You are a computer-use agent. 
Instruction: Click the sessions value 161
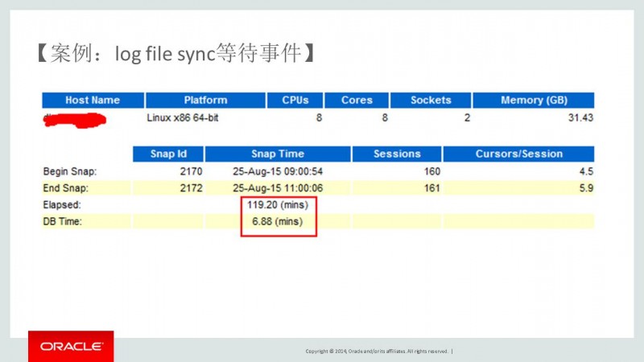click(x=432, y=188)
